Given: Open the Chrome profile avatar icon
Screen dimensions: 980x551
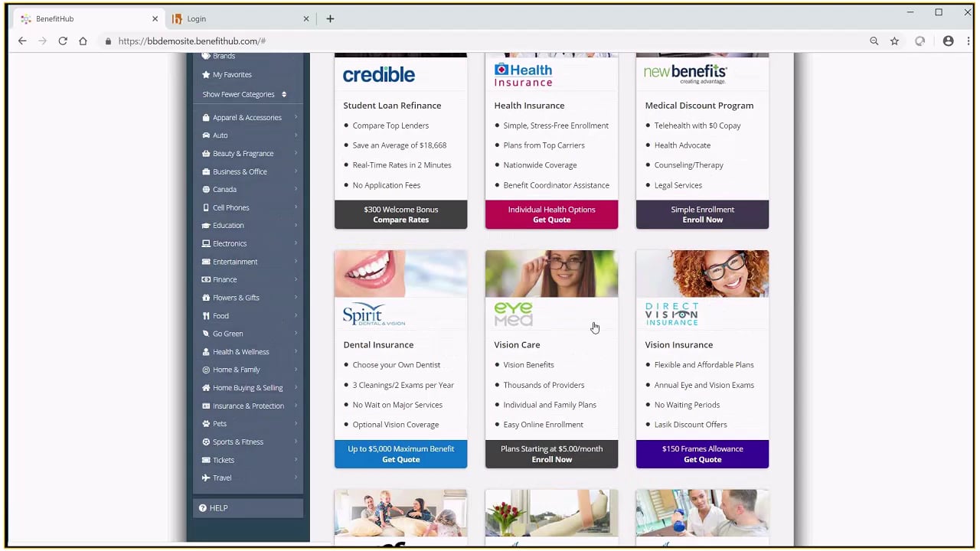Looking at the screenshot, I should pos(949,41).
